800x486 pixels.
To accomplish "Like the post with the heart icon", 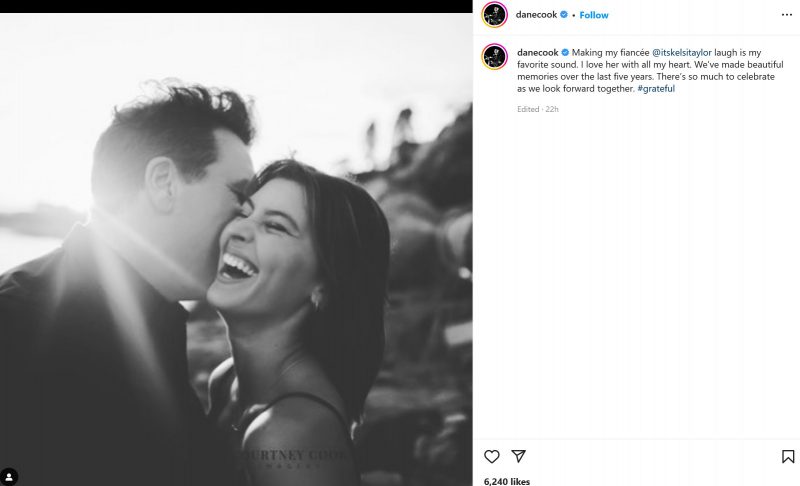I will click(x=491, y=456).
